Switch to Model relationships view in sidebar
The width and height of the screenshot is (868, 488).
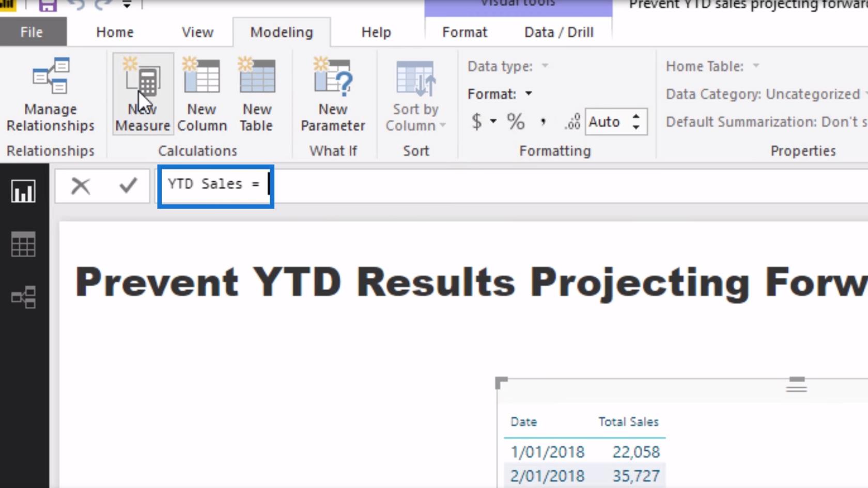pyautogui.click(x=23, y=297)
